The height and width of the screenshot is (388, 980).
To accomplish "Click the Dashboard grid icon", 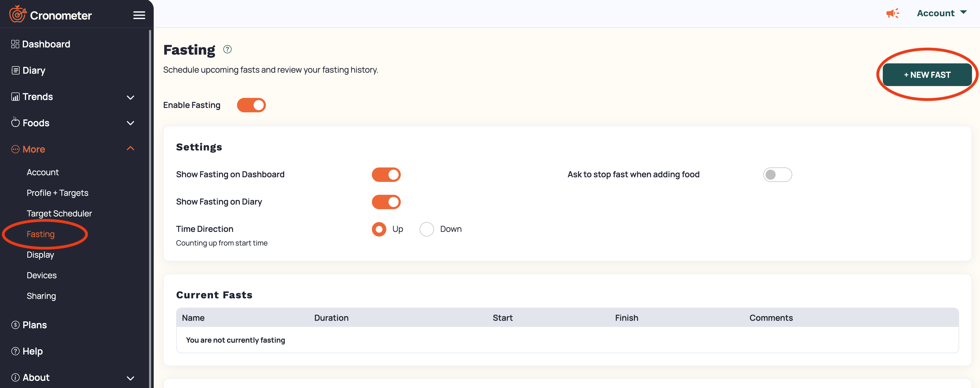I will pyautogui.click(x=15, y=44).
